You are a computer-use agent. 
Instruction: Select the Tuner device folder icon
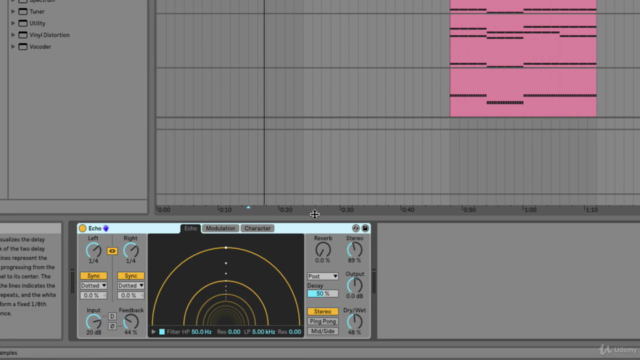click(23, 11)
